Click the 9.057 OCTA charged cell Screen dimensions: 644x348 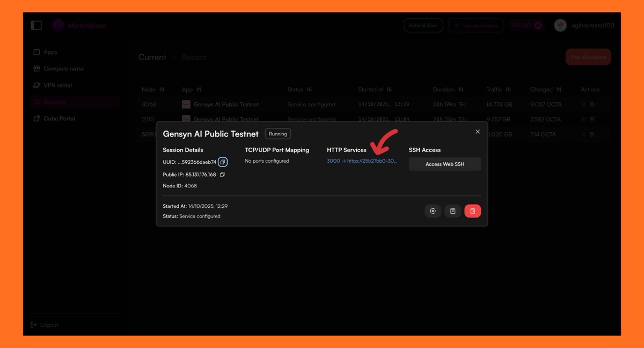(x=545, y=105)
